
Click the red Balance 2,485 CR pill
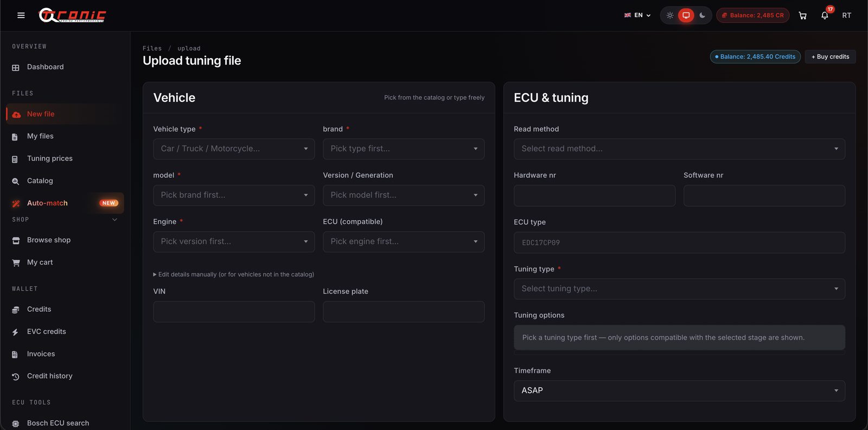click(753, 15)
